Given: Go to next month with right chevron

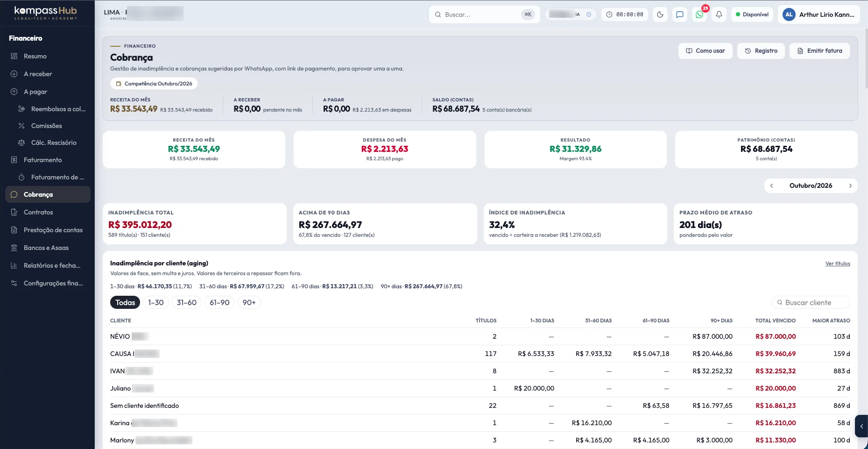Looking at the screenshot, I should coord(850,185).
